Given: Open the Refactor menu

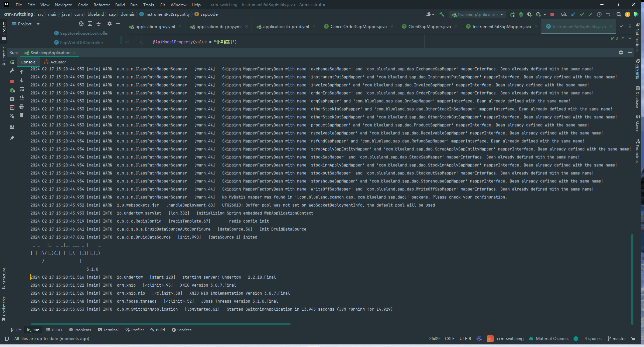Looking at the screenshot, I should (101, 5).
